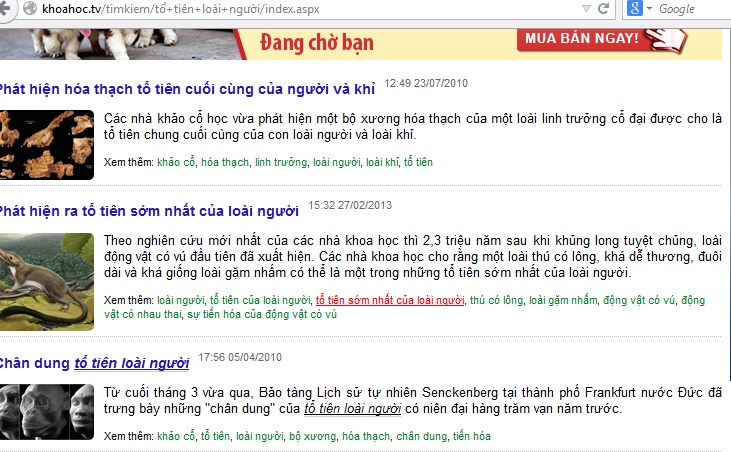This screenshot has height=452, width=731.
Task: Click the 'tổ tiên của loài người' tag
Action: (260, 300)
